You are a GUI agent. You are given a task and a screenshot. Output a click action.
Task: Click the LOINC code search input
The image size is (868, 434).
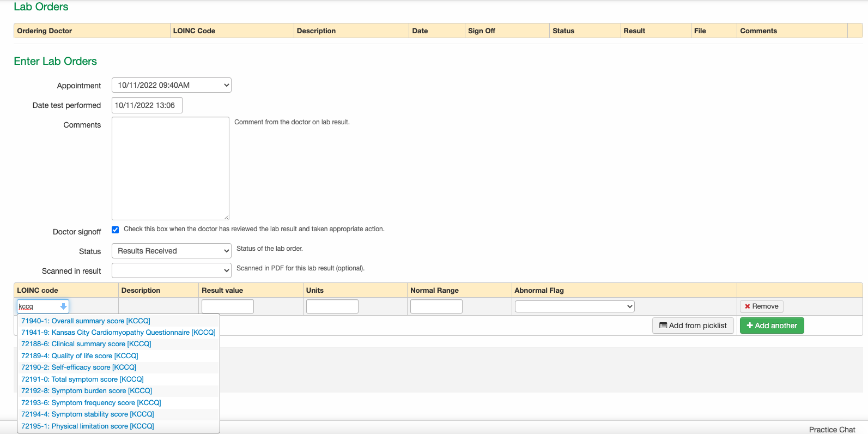click(x=43, y=306)
